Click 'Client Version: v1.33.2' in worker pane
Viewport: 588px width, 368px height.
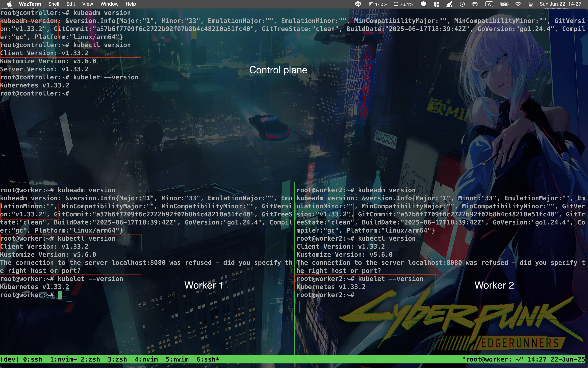click(44, 247)
